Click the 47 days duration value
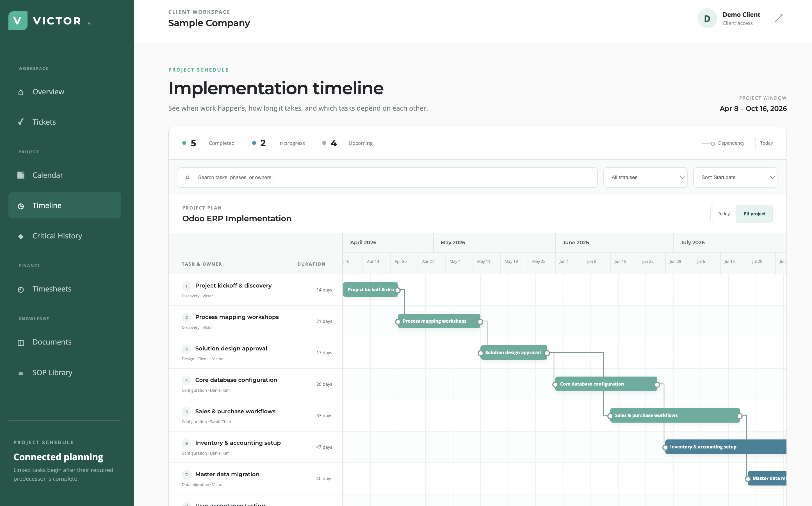This screenshot has height=506, width=812. 324,447
